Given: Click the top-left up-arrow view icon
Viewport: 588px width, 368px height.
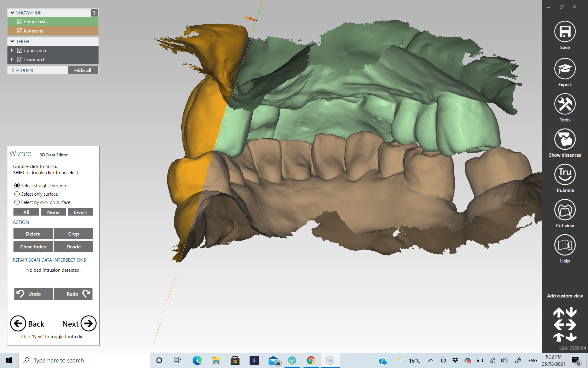Looking at the screenshot, I should pyautogui.click(x=559, y=312).
